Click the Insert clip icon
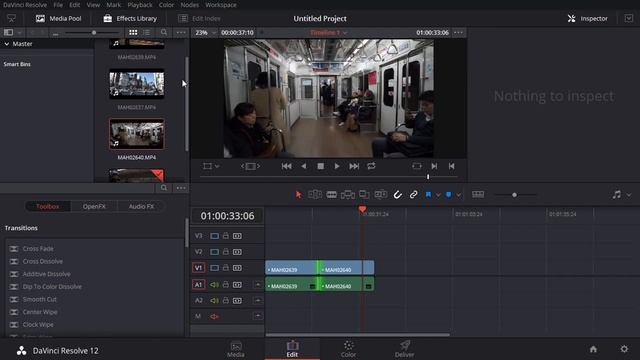640x360 pixels. point(347,195)
